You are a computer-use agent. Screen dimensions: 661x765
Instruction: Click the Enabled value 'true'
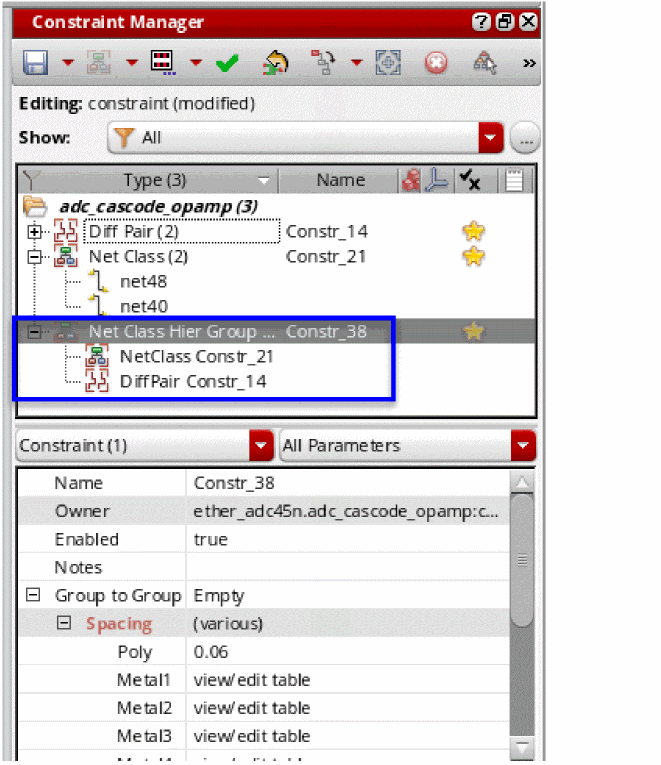[x=347, y=539]
